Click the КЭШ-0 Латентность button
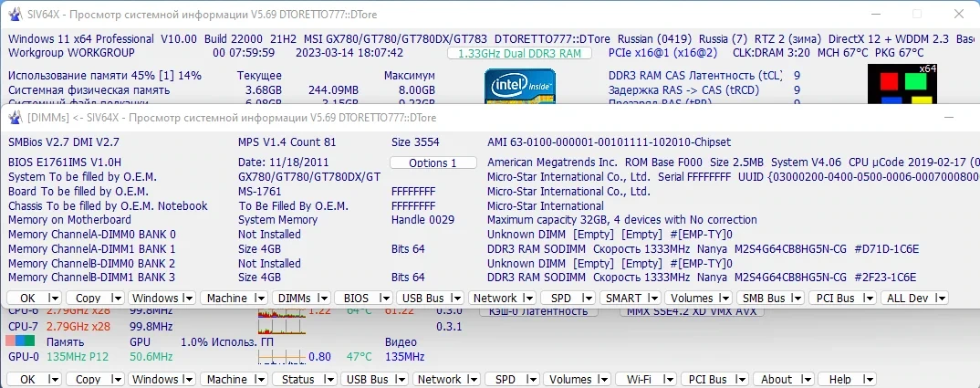This screenshot has width=980, height=388. point(538,311)
